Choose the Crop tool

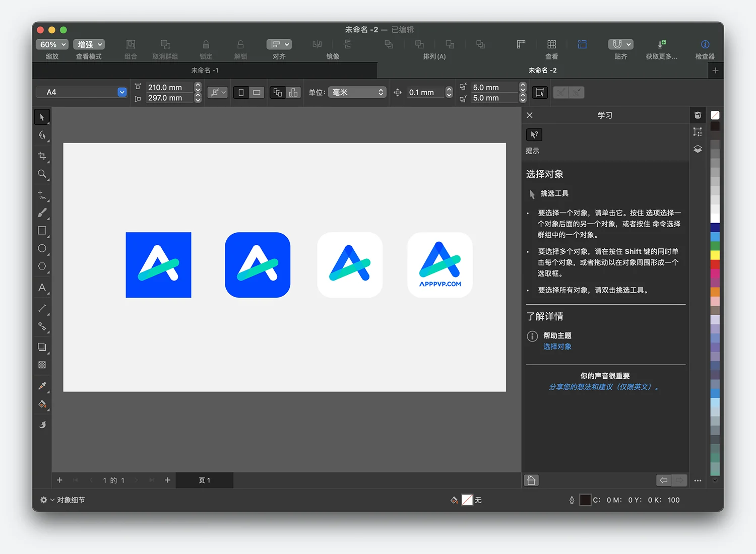coord(42,156)
